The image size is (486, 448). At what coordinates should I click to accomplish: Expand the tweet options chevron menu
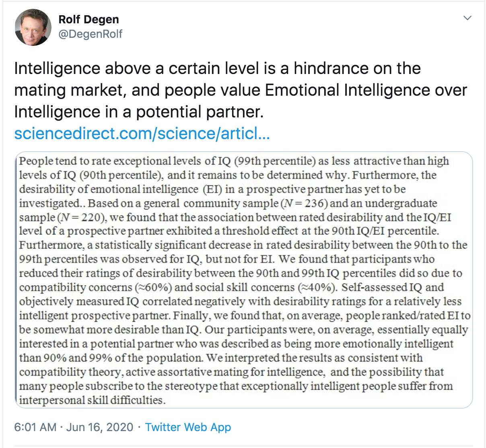click(467, 18)
